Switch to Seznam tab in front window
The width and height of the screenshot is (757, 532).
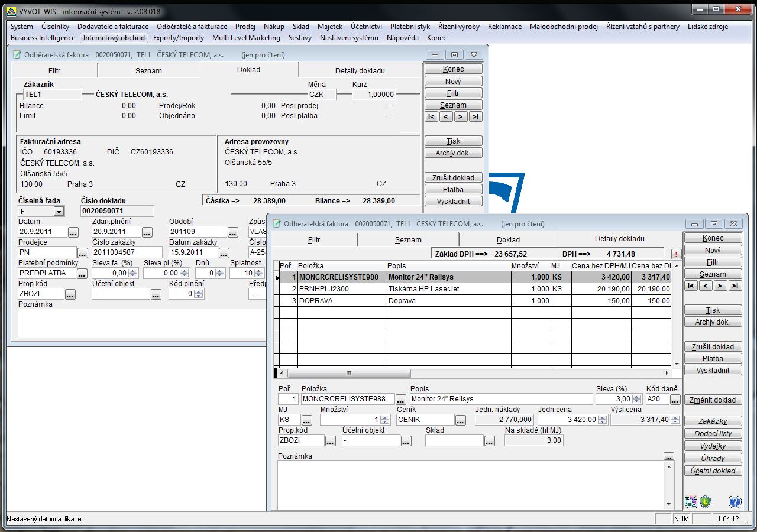point(409,239)
